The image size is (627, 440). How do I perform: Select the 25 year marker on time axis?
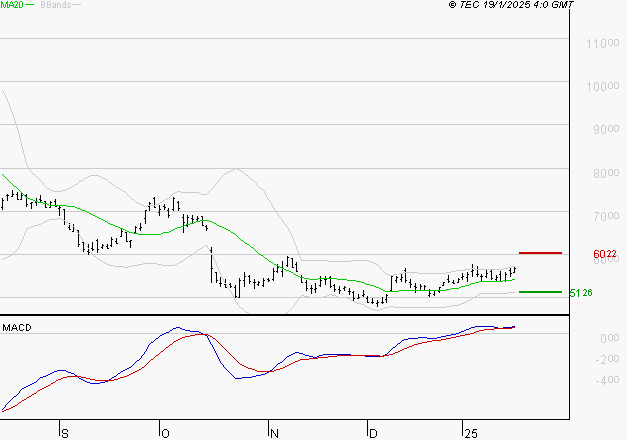click(470, 433)
